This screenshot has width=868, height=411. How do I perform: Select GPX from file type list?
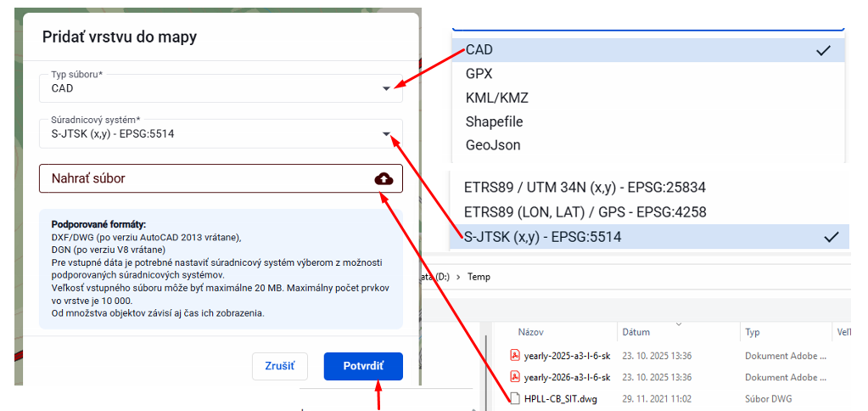pyautogui.click(x=479, y=74)
